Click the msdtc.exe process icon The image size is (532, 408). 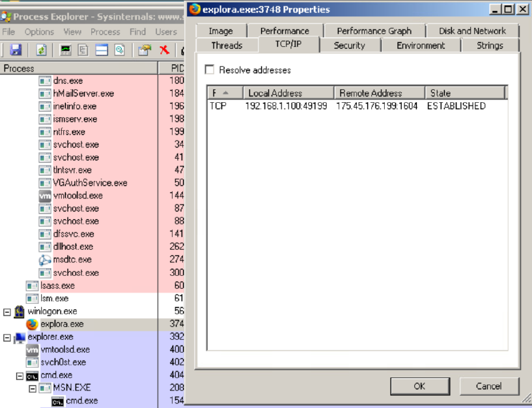point(45,260)
